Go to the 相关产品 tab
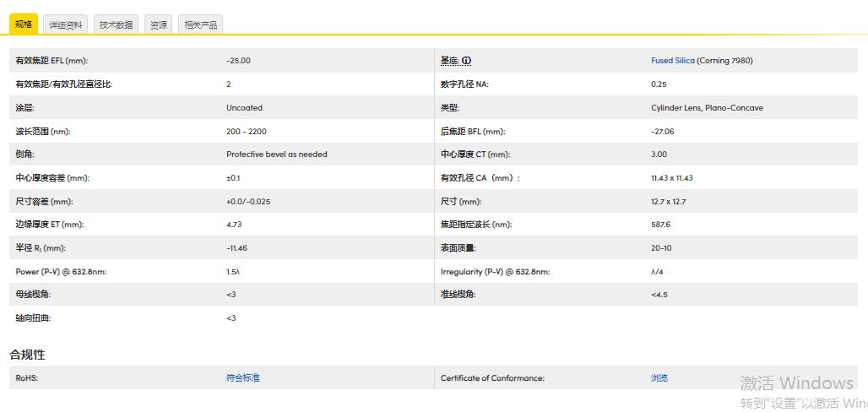Viewport: 868px width, 412px height. click(x=200, y=25)
